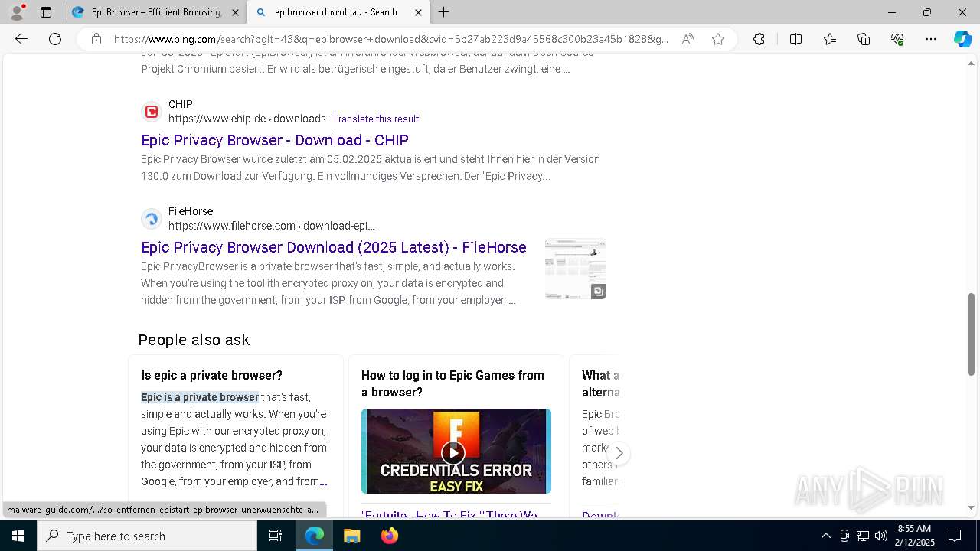The image size is (980, 551).
Task: Click the taskbar search box
Action: [x=147, y=536]
